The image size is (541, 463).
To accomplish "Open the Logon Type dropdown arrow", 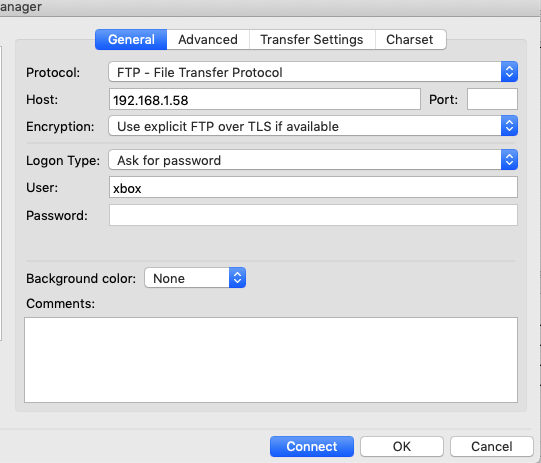I will (509, 160).
